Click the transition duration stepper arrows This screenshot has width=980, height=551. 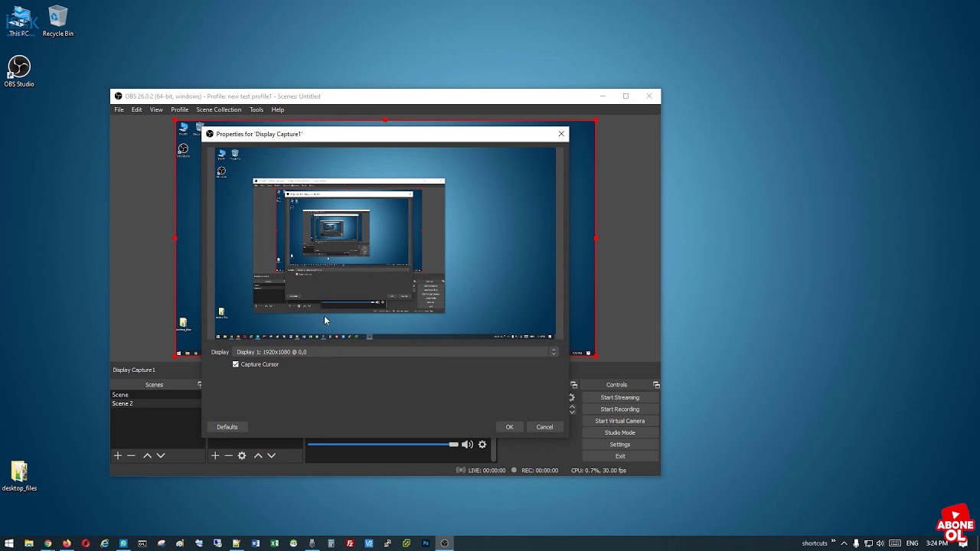point(572,409)
